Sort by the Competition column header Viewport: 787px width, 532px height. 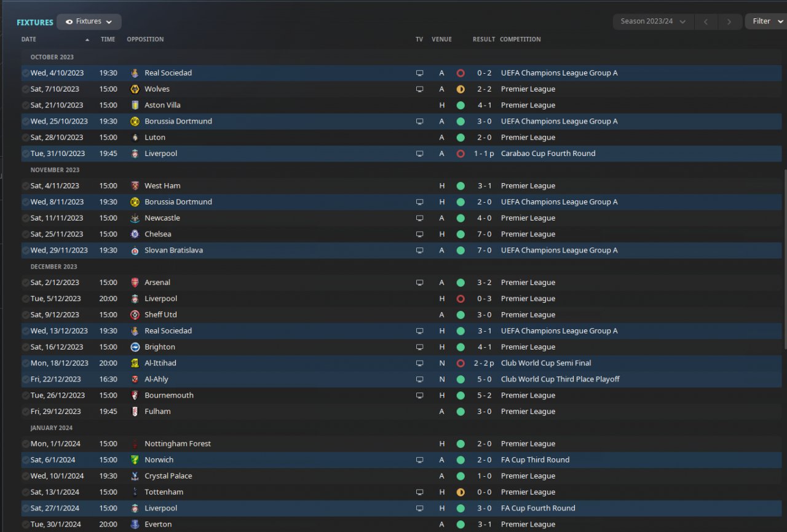pyautogui.click(x=520, y=39)
